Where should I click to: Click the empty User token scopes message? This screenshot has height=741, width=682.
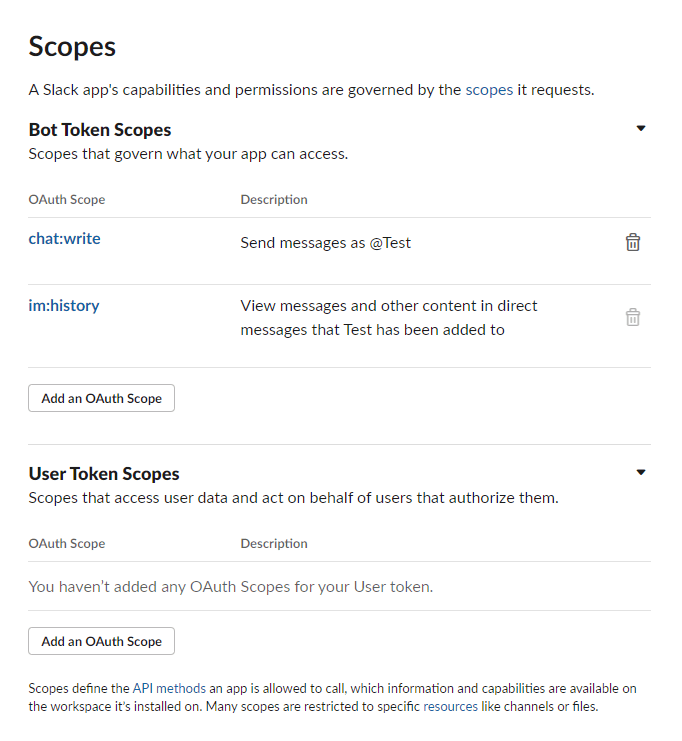[231, 586]
